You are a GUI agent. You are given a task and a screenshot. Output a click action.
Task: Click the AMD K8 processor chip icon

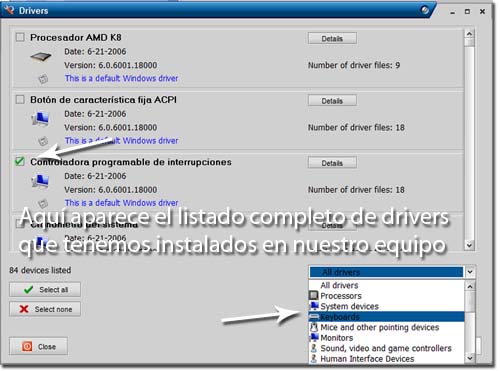pyautogui.click(x=41, y=57)
